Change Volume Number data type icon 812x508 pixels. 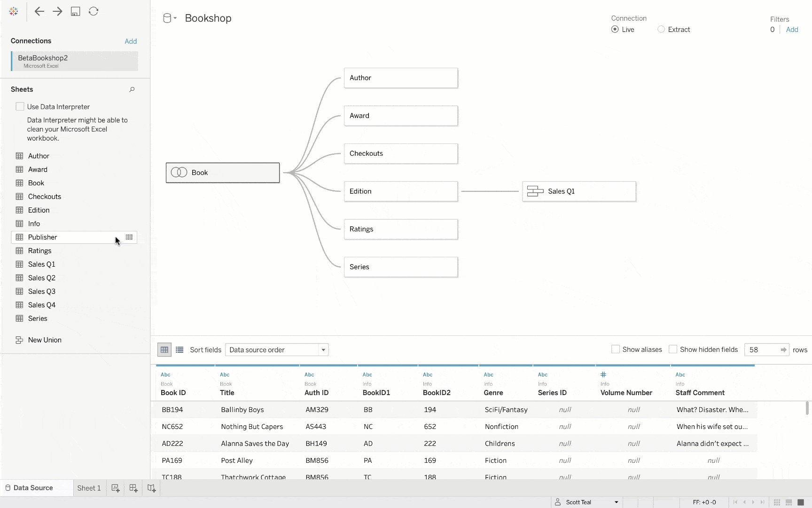click(603, 374)
